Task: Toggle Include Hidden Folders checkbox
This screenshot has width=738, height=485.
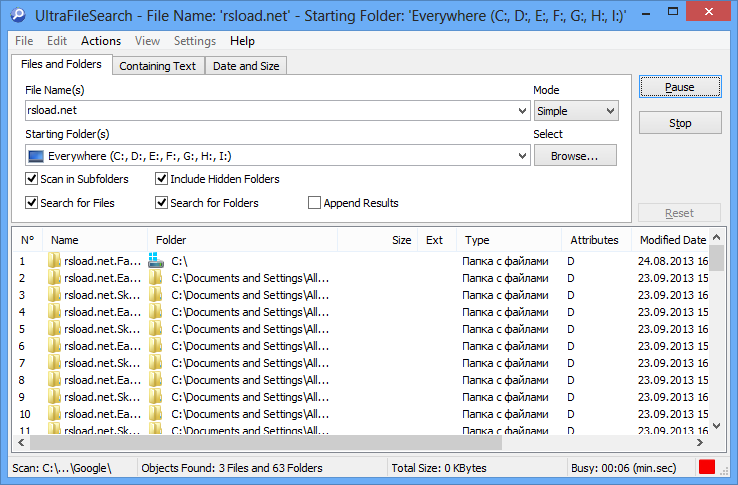Action: click(161, 178)
